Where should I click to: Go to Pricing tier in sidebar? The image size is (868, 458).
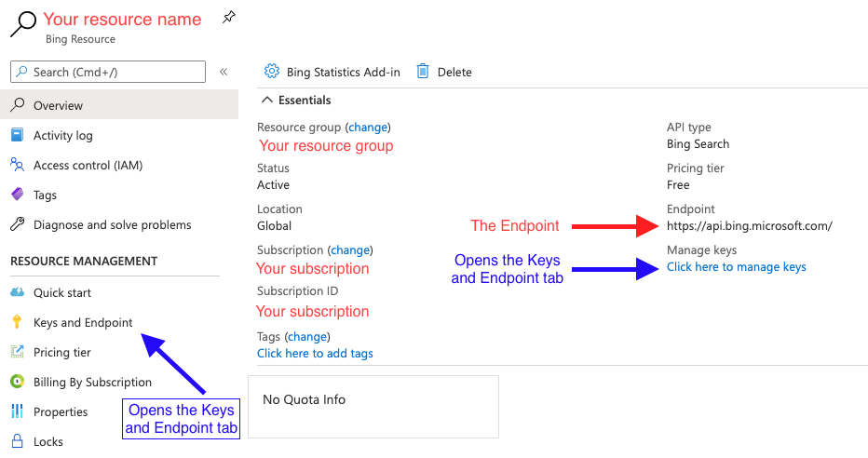pyautogui.click(x=62, y=353)
